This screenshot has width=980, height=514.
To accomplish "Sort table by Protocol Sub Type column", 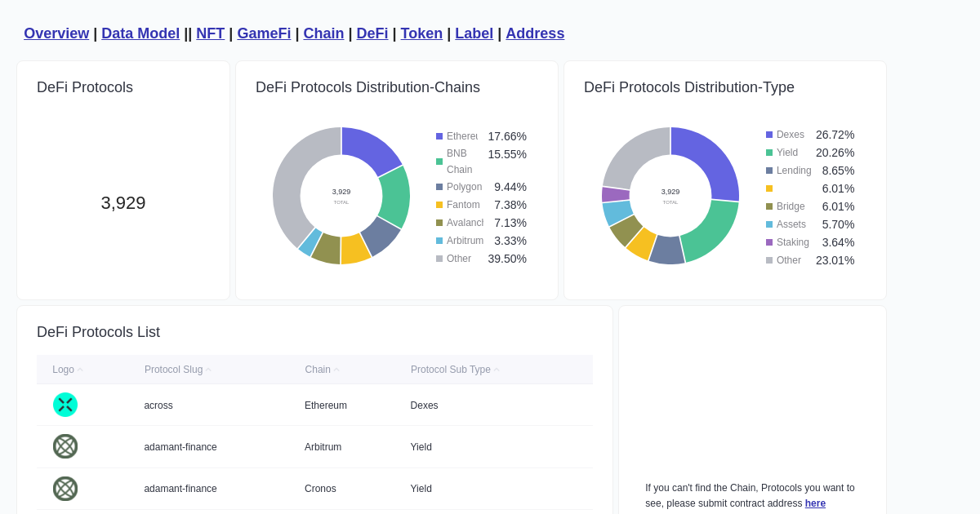I will [x=451, y=369].
